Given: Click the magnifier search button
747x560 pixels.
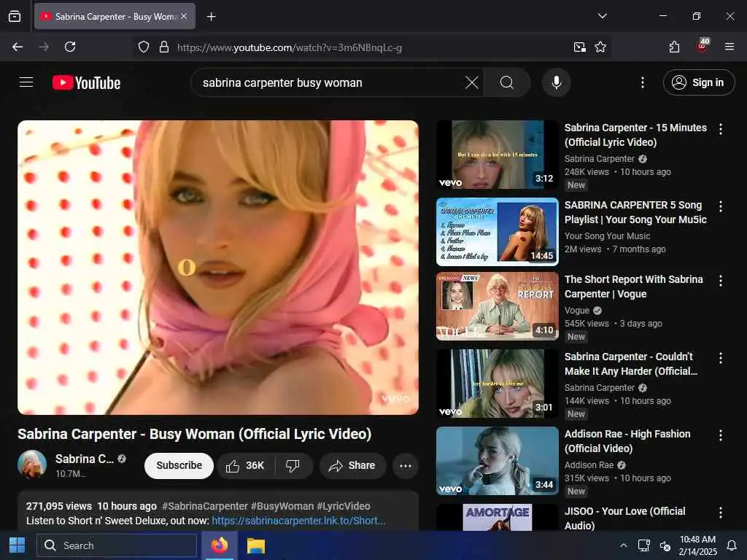Looking at the screenshot, I should click(506, 83).
